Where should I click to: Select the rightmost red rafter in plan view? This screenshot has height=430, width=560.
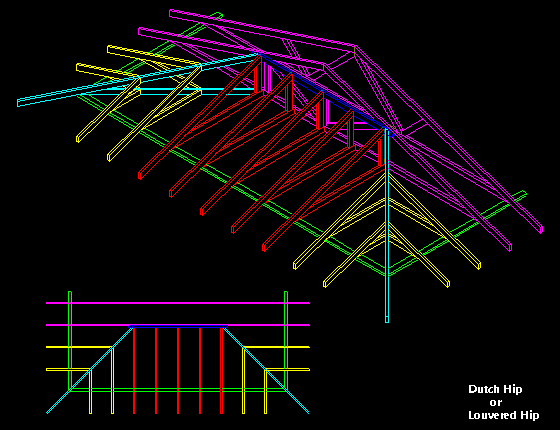coord(221,371)
